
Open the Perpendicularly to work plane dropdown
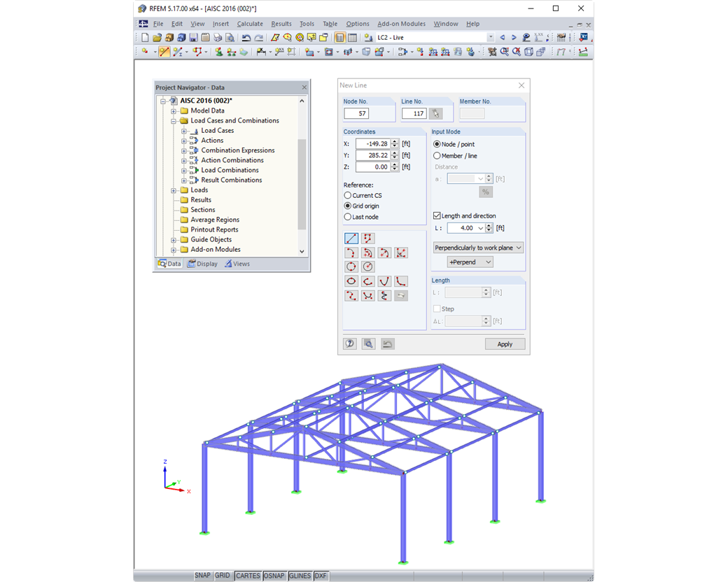click(518, 248)
